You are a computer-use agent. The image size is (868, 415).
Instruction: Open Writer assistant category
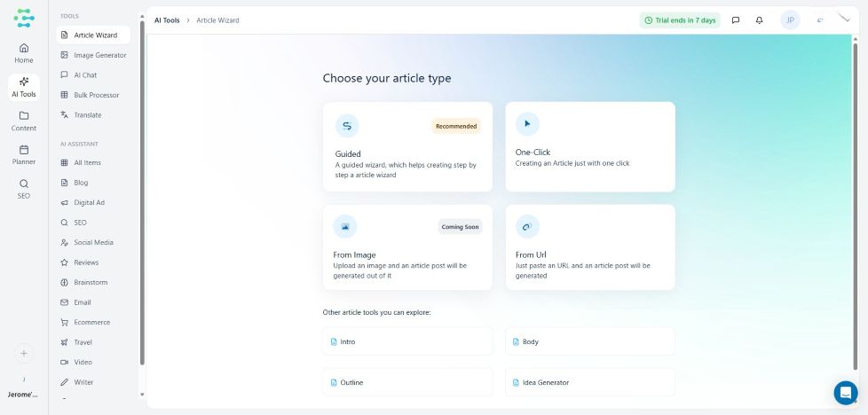[x=93, y=382]
